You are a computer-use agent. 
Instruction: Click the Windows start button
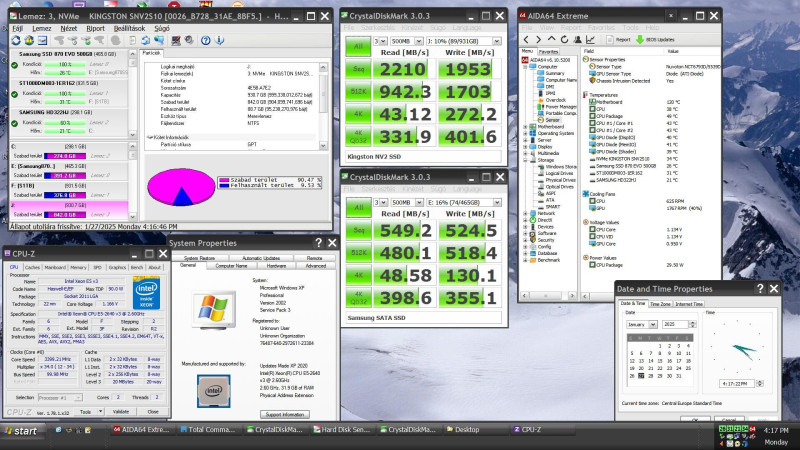click(21, 431)
